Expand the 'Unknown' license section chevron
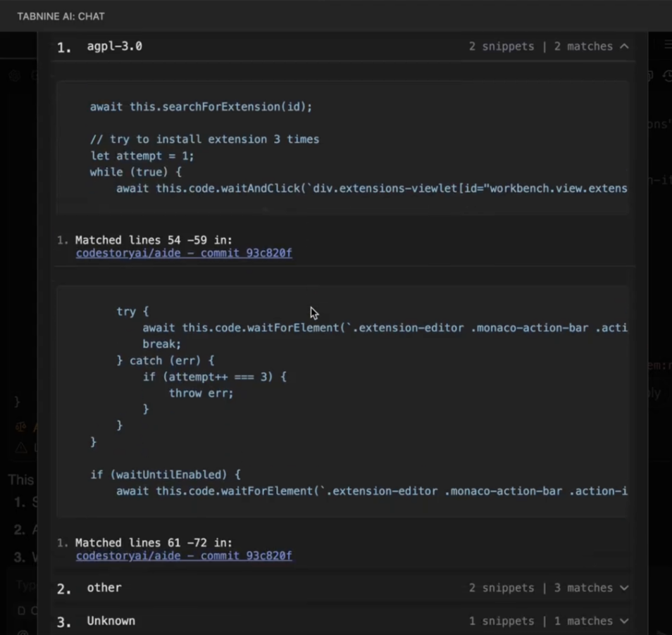The height and width of the screenshot is (635, 672). click(624, 621)
